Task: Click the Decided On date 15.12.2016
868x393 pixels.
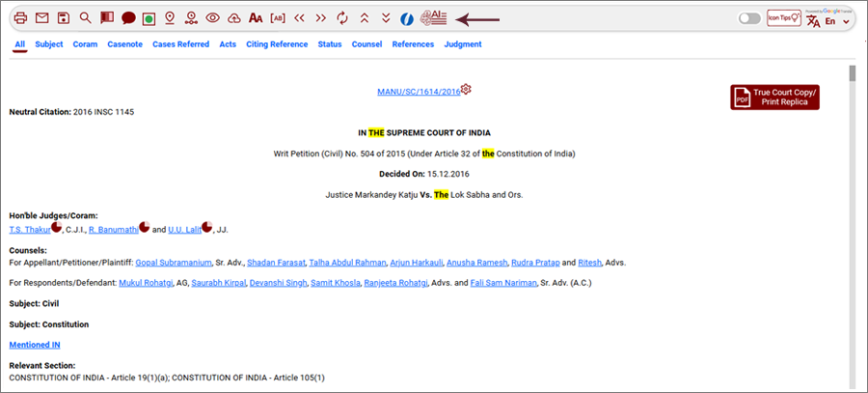Action: click(448, 174)
